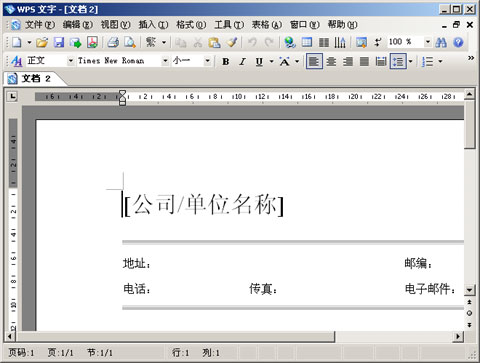The image size is (480, 363).
Task: Open the new document dropdown arrow
Action: click(x=29, y=42)
